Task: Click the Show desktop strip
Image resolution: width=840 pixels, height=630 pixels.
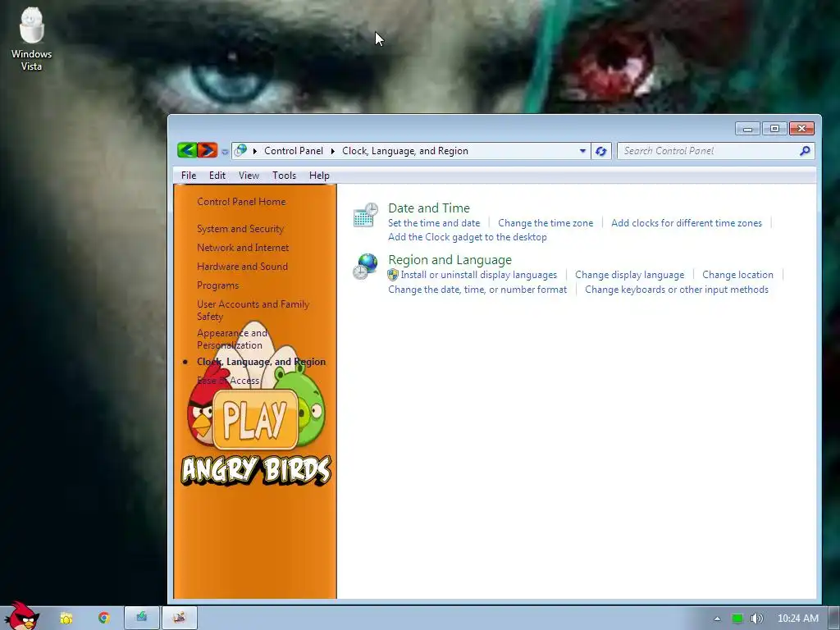Action: coord(834,619)
